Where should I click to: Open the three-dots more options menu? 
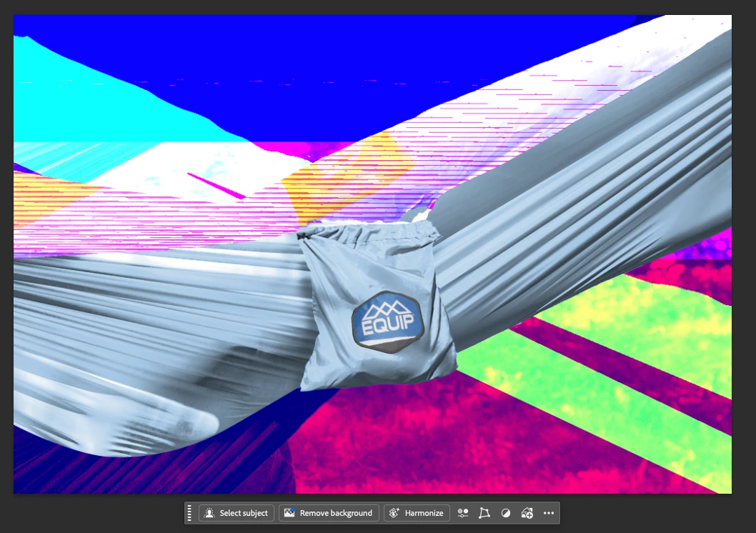click(x=549, y=513)
